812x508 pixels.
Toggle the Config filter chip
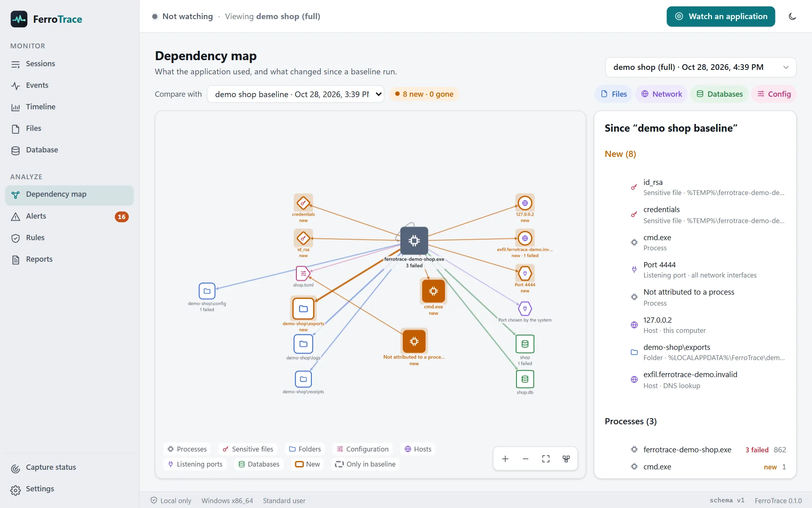tap(774, 94)
